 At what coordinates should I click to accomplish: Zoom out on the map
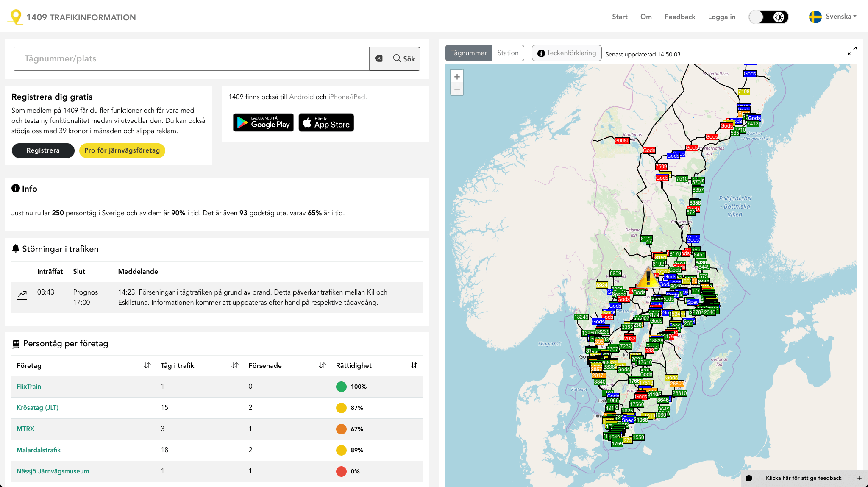[457, 89]
